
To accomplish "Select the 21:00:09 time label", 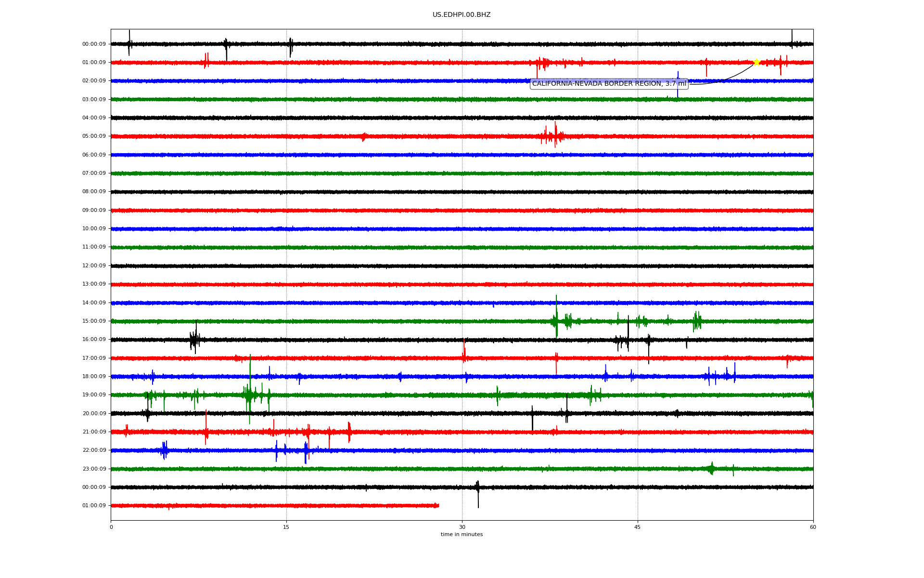I will (94, 432).
